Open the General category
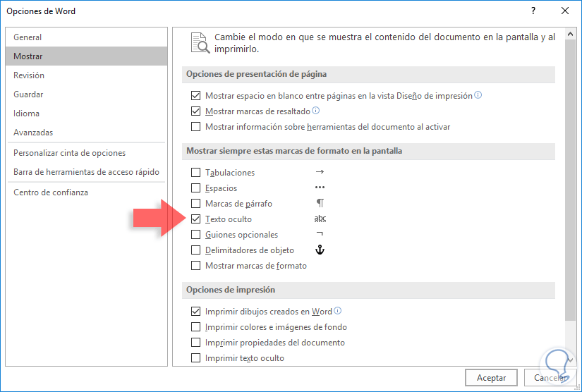The width and height of the screenshot is (582, 392). [x=28, y=37]
